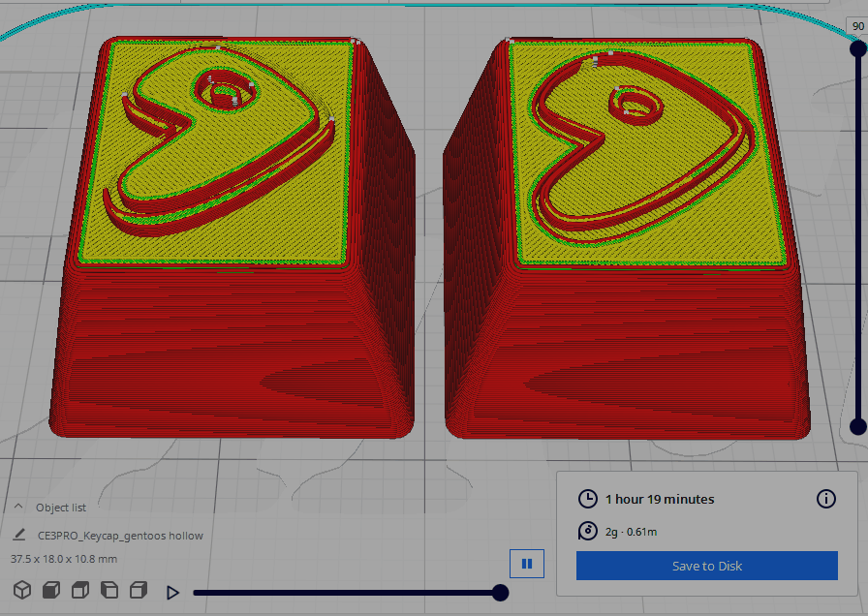This screenshot has width=868, height=616.
Task: Select top view cube icon
Action: tap(80, 590)
